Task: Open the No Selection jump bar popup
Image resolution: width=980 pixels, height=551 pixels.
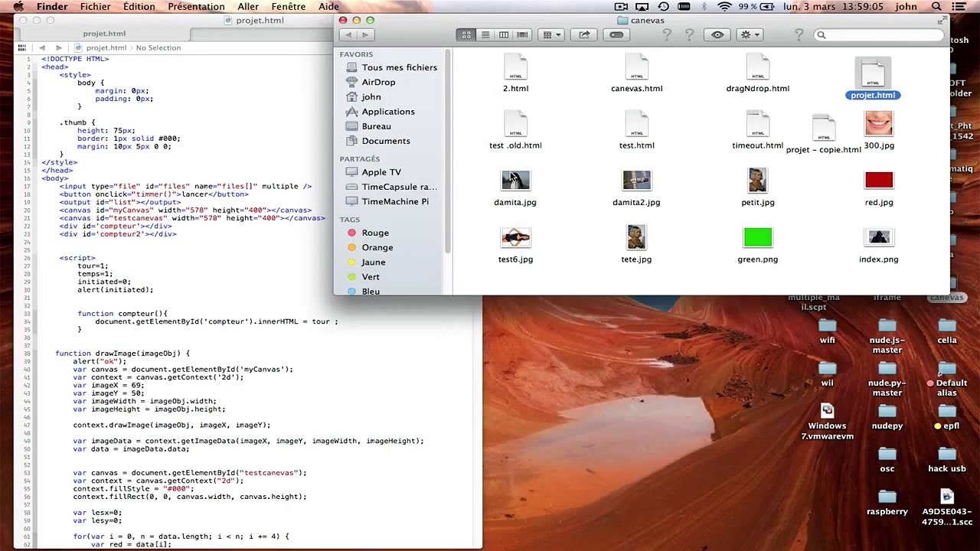Action: [158, 47]
